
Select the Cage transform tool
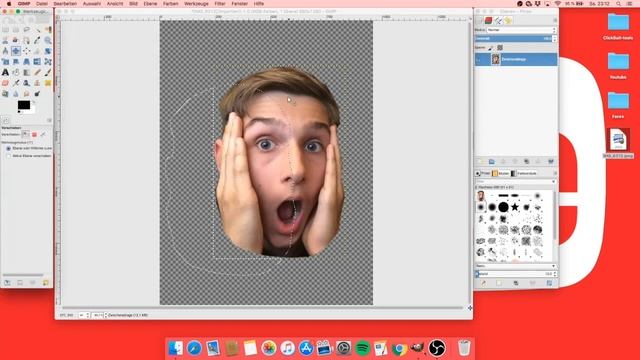coord(48,62)
